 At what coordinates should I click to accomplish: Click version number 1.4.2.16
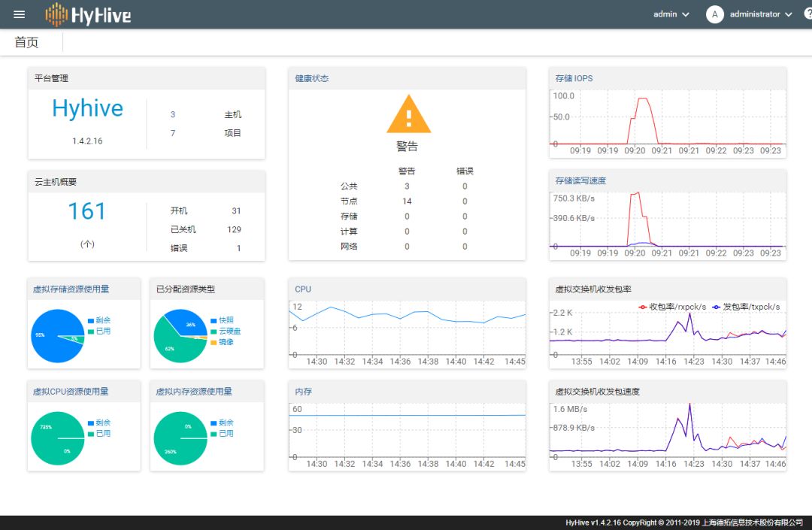[87, 141]
